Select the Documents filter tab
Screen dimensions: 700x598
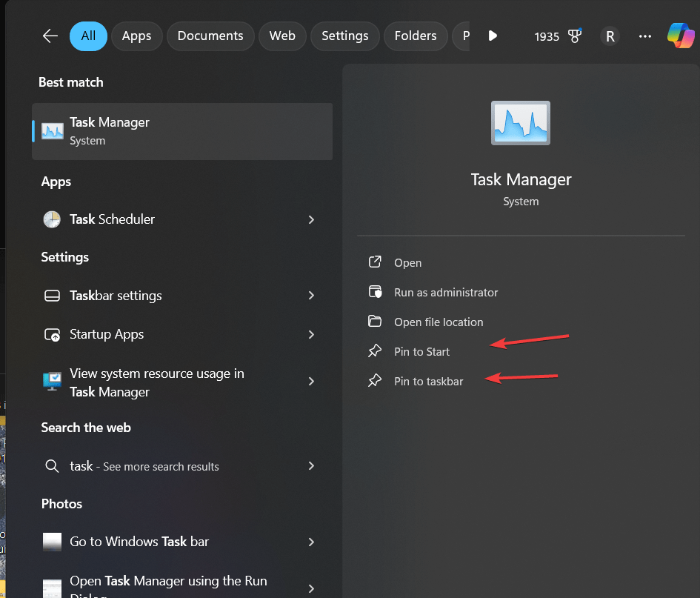(x=210, y=36)
